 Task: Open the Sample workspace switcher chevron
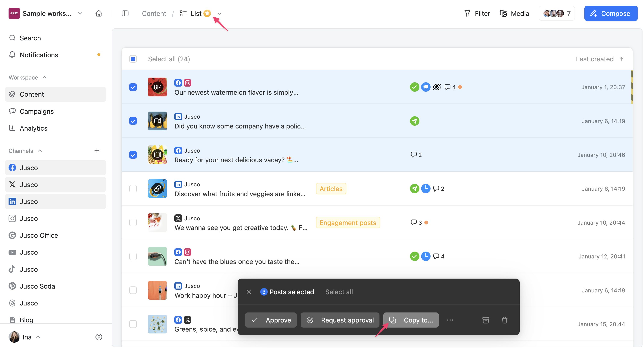click(80, 13)
